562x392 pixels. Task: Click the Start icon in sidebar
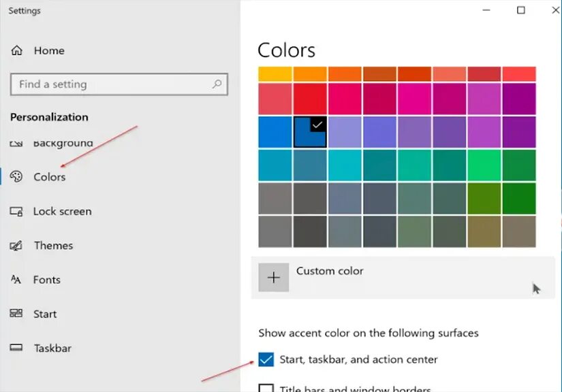17,314
